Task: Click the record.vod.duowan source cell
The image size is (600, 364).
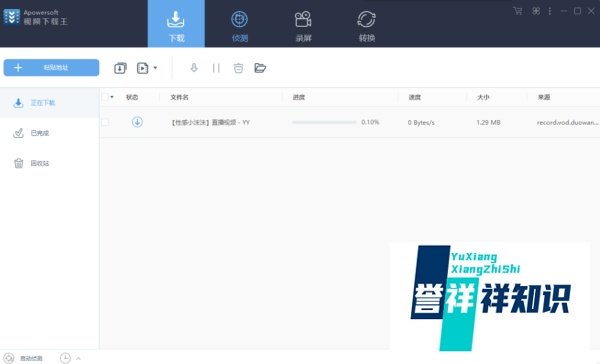Action: click(x=567, y=122)
